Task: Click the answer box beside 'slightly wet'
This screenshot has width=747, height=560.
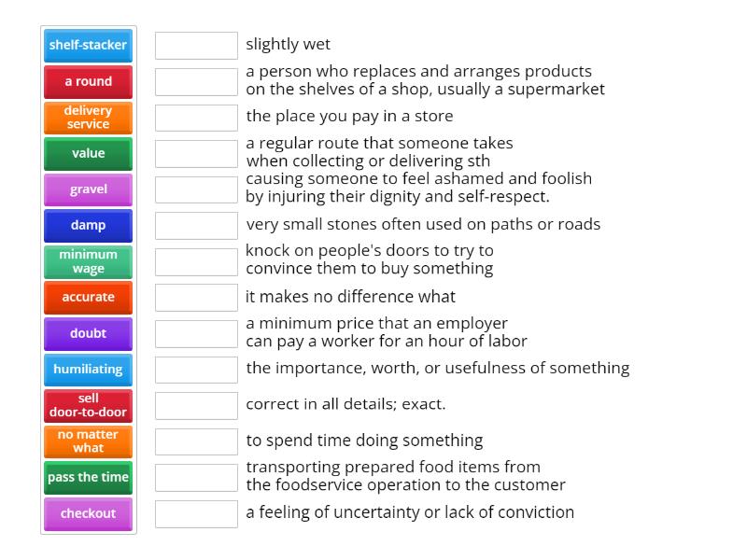Action: tap(196, 45)
